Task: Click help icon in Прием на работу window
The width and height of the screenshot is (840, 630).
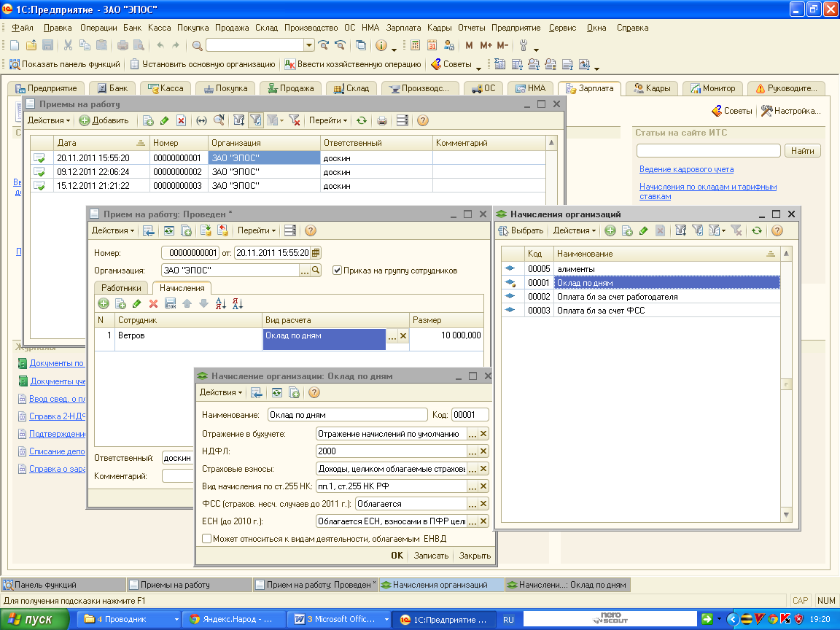Action: click(310, 230)
